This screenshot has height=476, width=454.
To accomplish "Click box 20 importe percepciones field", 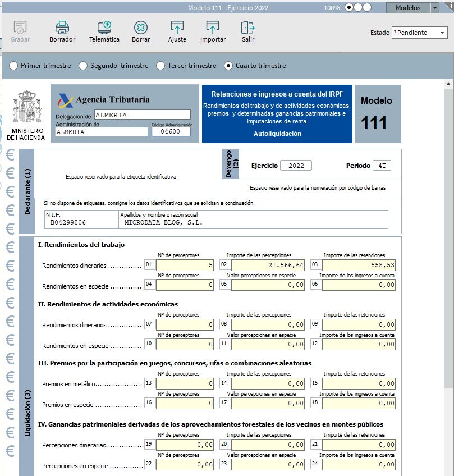I will click(268, 445).
